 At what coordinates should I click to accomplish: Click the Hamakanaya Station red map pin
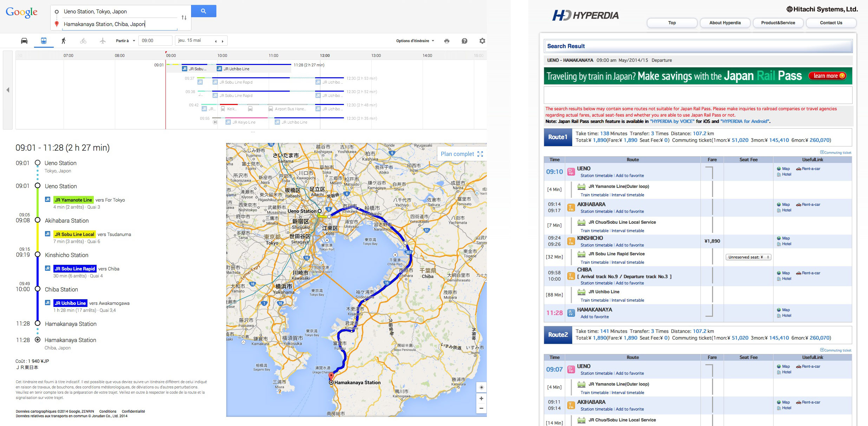click(x=331, y=377)
